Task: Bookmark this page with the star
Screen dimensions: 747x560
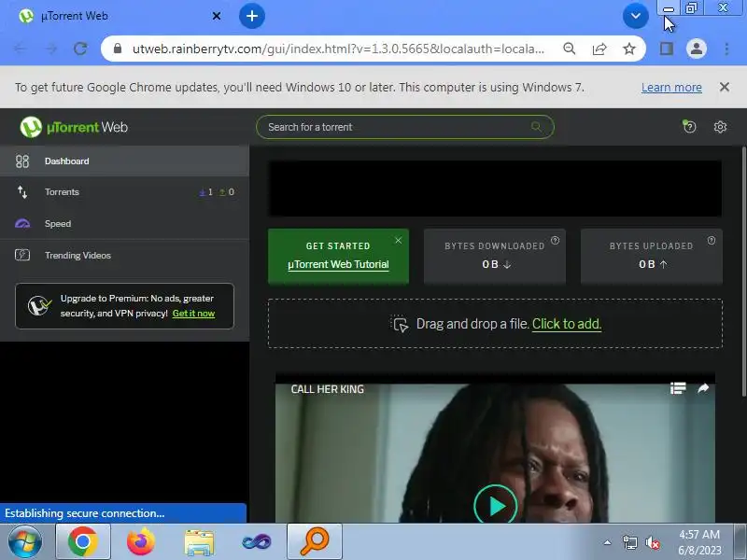Action: tap(629, 49)
